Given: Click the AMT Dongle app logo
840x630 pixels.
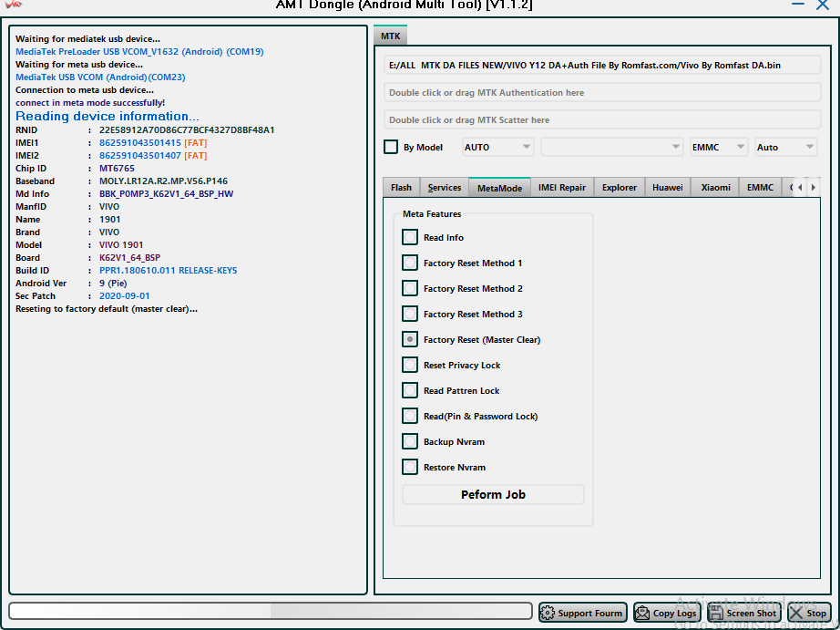Looking at the screenshot, I should point(14,5).
